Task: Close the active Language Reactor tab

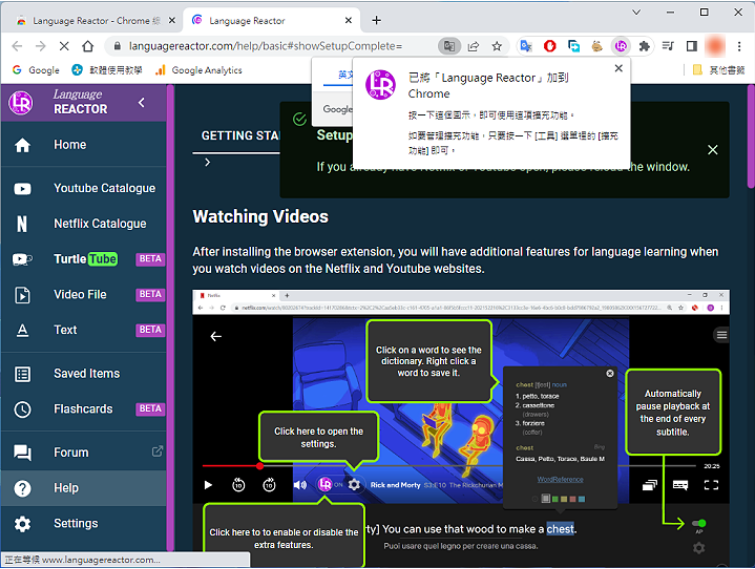Action: coord(349,21)
